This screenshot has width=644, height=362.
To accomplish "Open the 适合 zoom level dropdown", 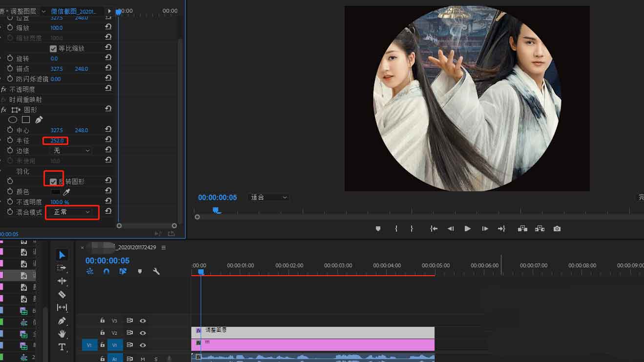I will click(x=270, y=198).
